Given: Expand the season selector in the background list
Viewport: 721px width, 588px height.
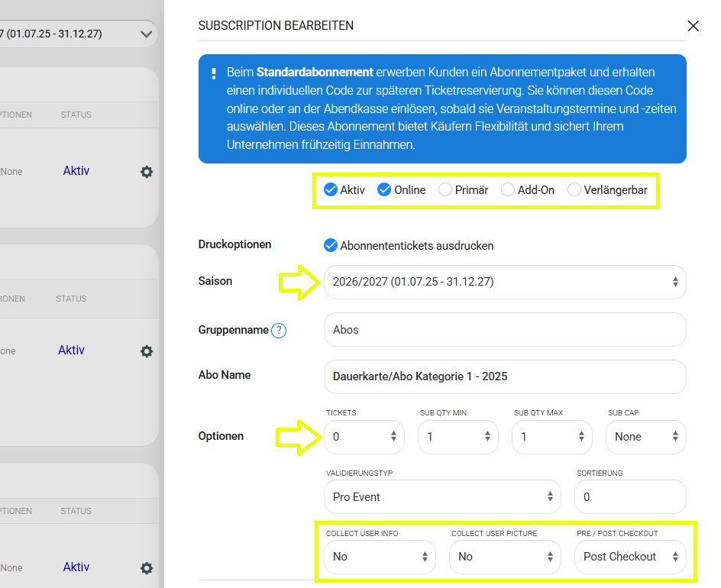Looking at the screenshot, I should tap(145, 34).
